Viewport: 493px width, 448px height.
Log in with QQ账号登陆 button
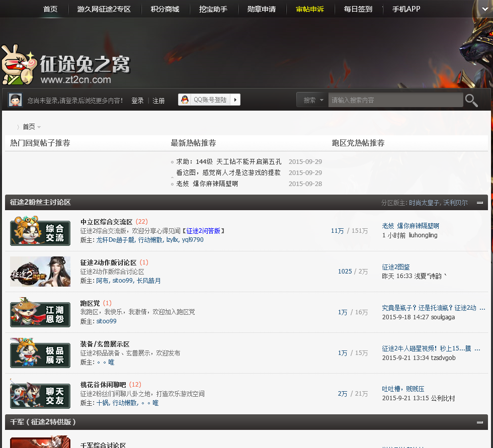[x=209, y=100]
